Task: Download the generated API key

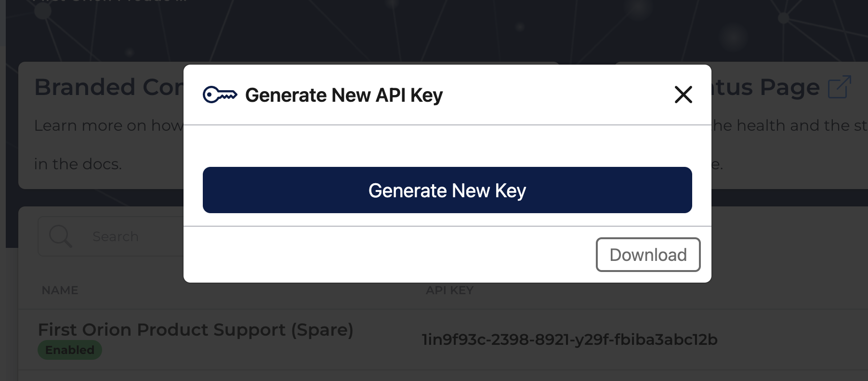Action: coord(648,255)
